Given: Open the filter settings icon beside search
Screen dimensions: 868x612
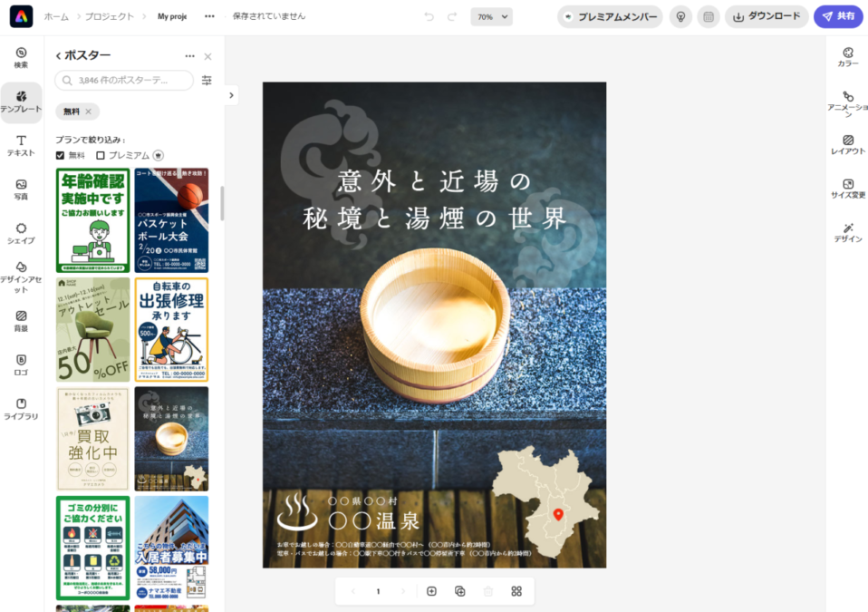Looking at the screenshot, I should (x=207, y=81).
